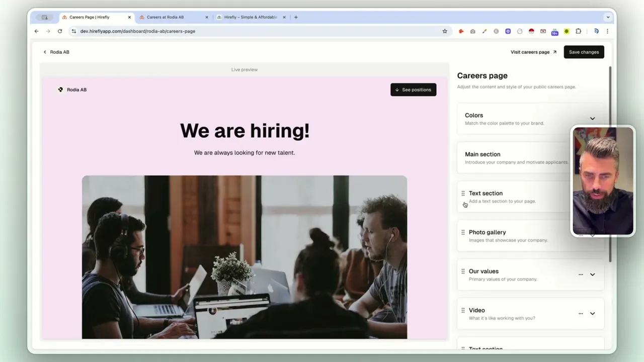Expand the Video section

coord(592,314)
